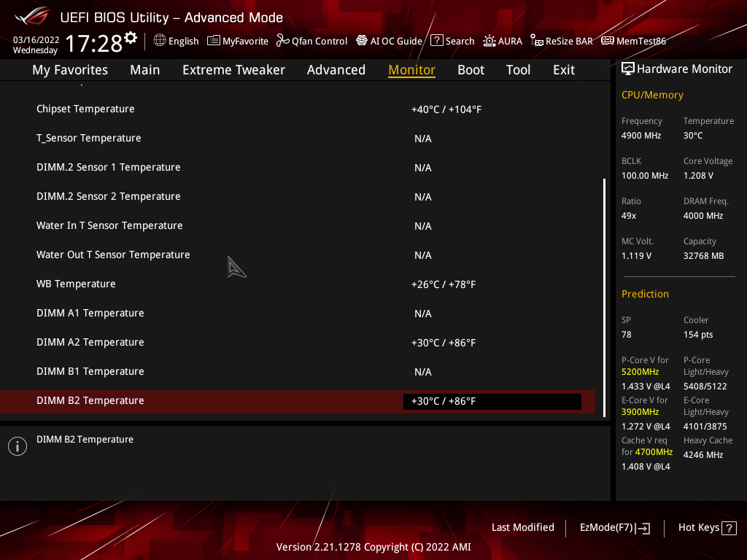The width and height of the screenshot is (747, 560).
Task: Select DIMM B1 Temperature row
Action: pyautogui.click(x=298, y=371)
